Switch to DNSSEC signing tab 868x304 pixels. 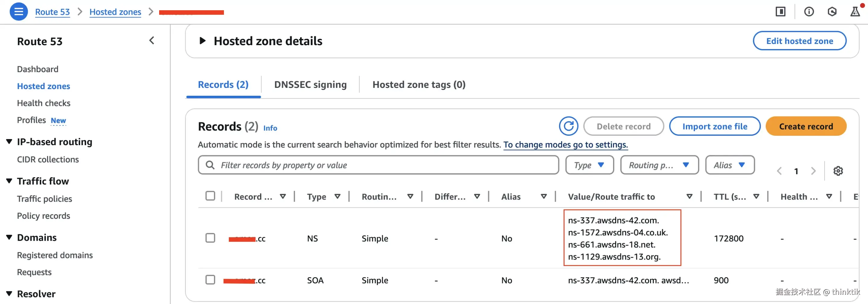(310, 85)
